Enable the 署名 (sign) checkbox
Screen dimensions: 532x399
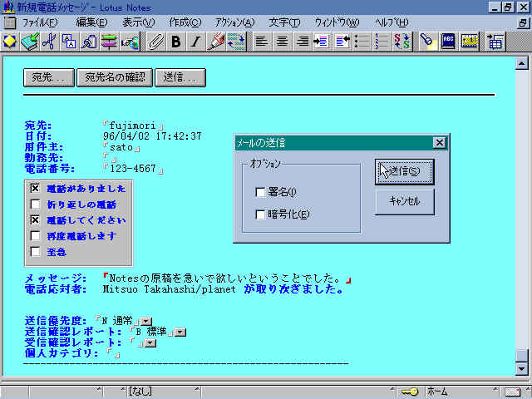tap(260, 192)
